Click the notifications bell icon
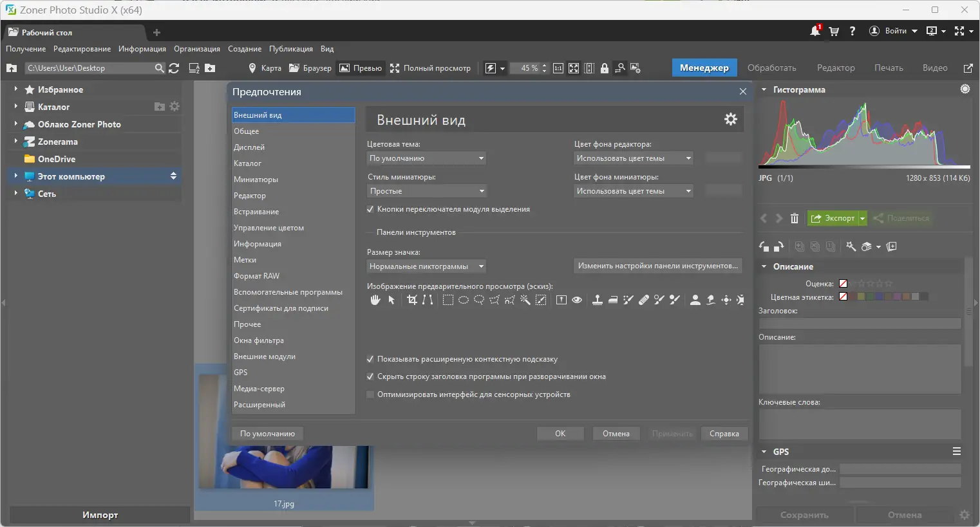980x527 pixels. 815,31
